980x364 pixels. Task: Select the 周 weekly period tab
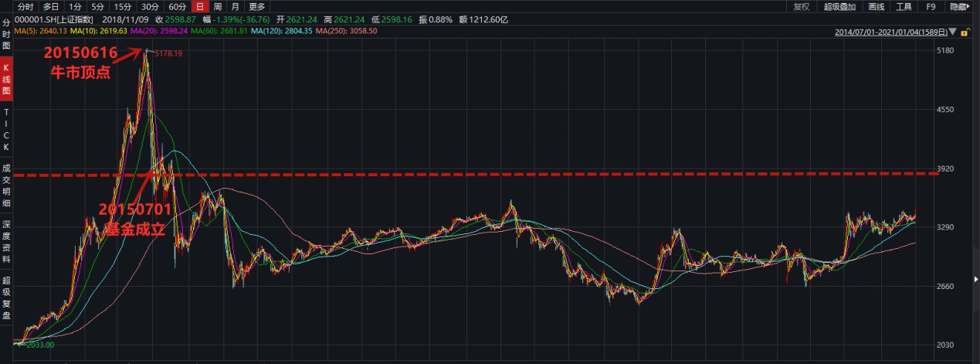pos(218,7)
